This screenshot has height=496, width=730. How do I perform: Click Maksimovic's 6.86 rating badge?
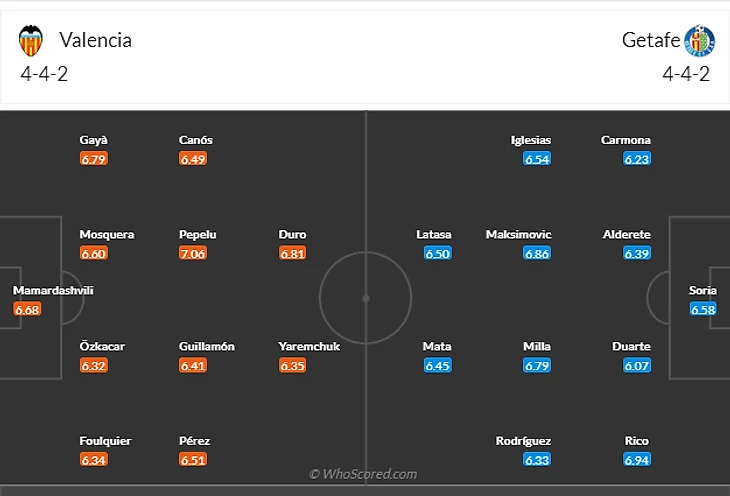tap(537, 254)
